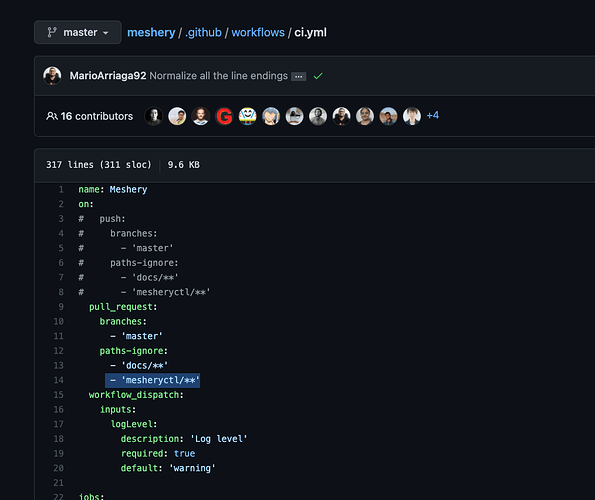Viewport: 595px width, 500px height.
Task: Select line number 9 of pull_request
Action: click(61, 307)
